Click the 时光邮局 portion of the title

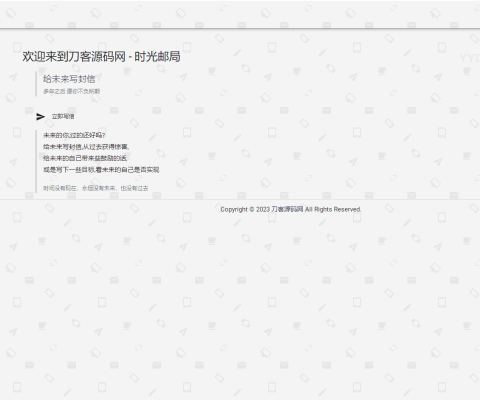coord(157,57)
